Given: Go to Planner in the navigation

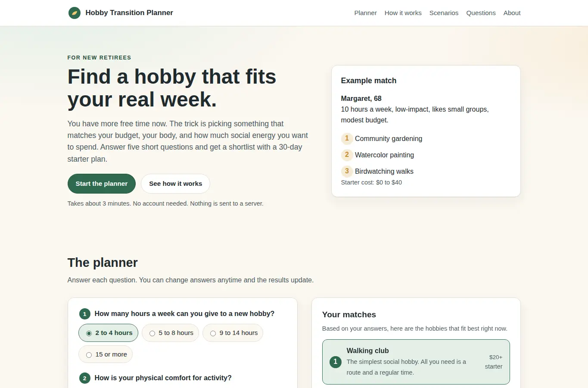Looking at the screenshot, I should click(x=365, y=13).
